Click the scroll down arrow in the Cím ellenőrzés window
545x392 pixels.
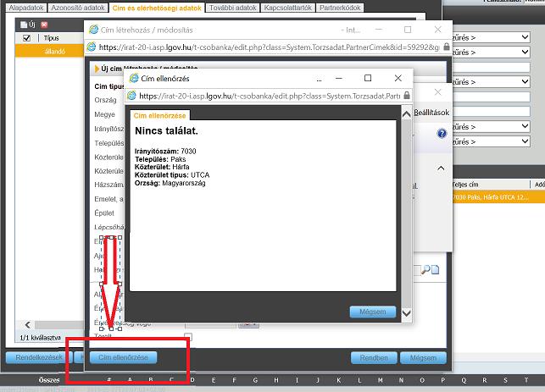(406, 313)
